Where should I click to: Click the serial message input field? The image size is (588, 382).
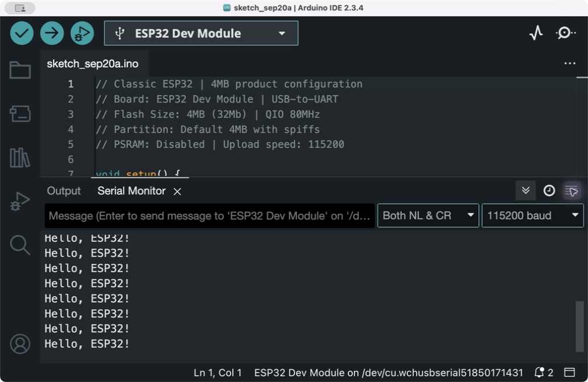click(209, 216)
